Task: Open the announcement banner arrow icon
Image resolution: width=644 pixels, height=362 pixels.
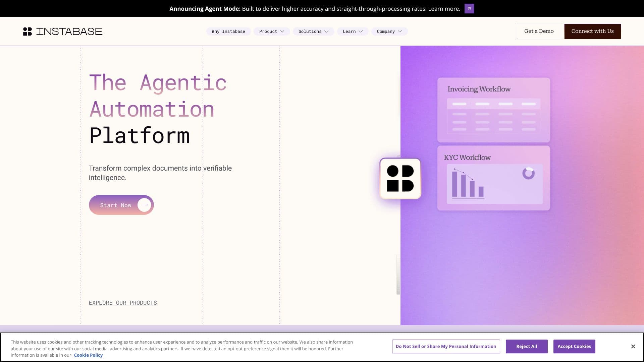Action: pos(469,9)
